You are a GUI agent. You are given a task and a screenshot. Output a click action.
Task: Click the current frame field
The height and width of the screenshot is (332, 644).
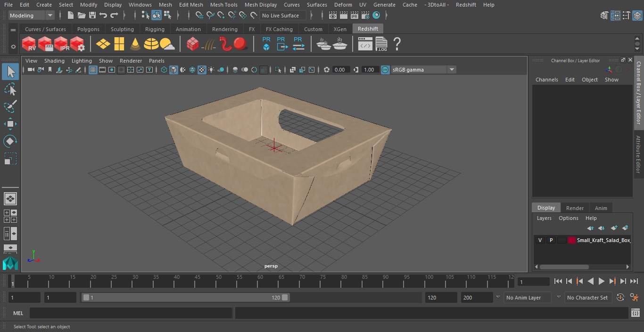tap(533, 282)
